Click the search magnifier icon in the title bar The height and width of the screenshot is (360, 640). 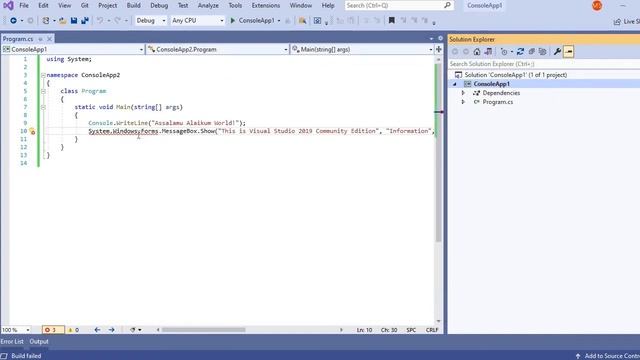[x=447, y=5]
